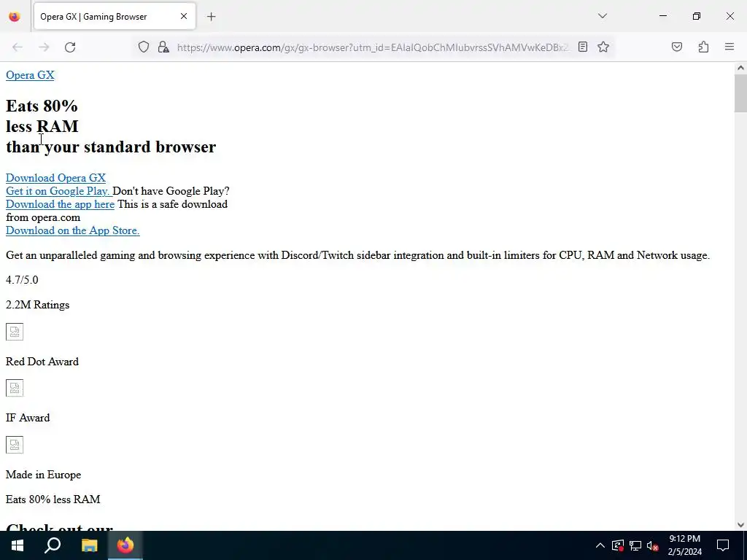Image resolution: width=747 pixels, height=560 pixels.
Task: Open the list all tabs dropdown
Action: pyautogui.click(x=602, y=16)
